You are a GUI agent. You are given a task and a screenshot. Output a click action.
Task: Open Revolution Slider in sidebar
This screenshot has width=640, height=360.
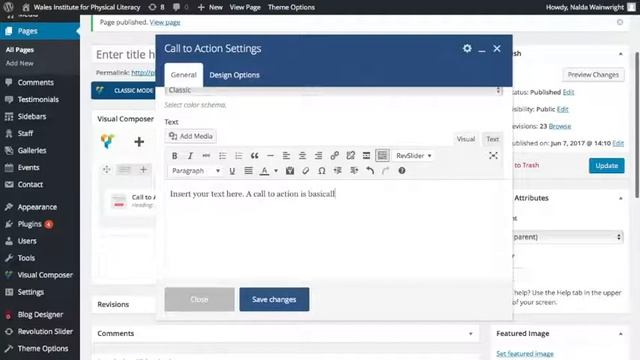click(40, 331)
